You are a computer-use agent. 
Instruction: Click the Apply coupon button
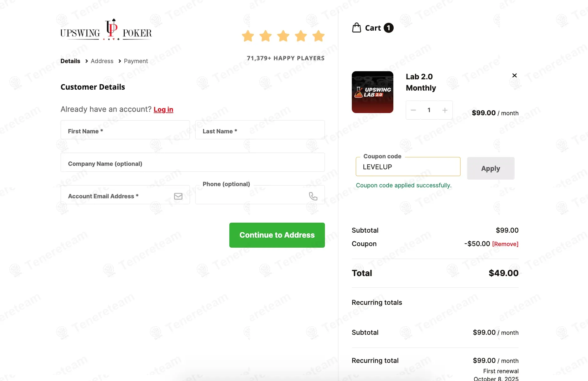tap(491, 168)
